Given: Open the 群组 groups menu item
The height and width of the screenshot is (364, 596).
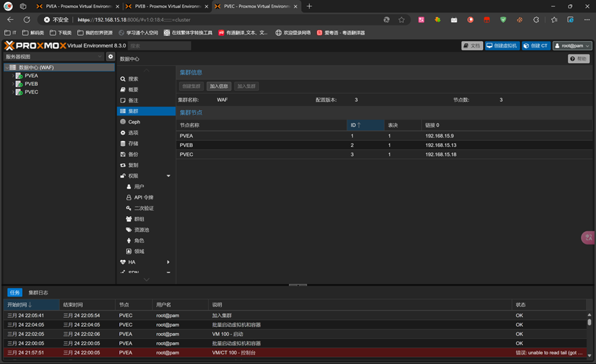Looking at the screenshot, I should (x=146, y=219).
